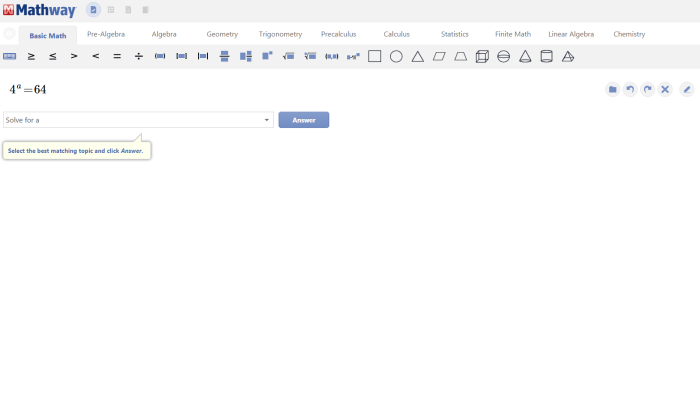The width and height of the screenshot is (700, 394).
Task: Open the grid icon in the header
Action: pos(111,9)
